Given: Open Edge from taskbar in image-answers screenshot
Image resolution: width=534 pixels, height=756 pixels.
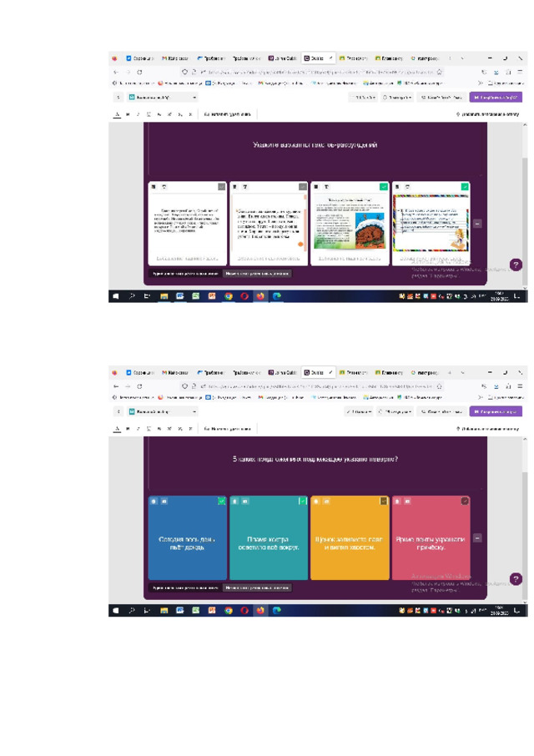Looking at the screenshot, I should [277, 296].
